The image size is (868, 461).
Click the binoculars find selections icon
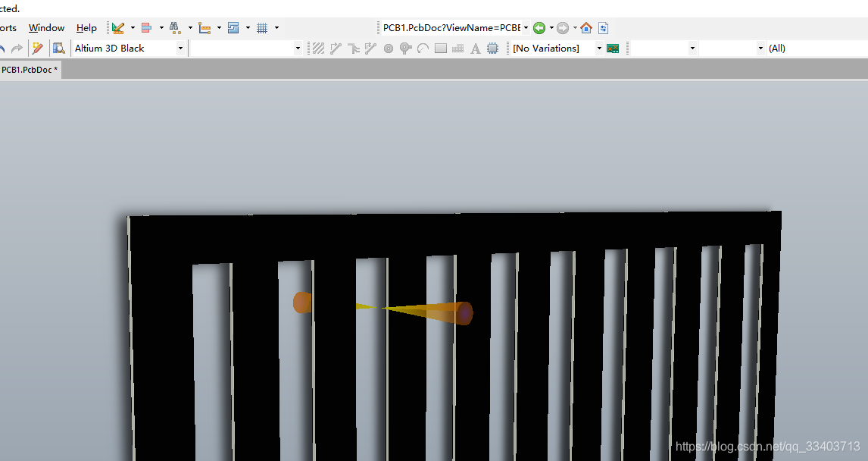176,28
